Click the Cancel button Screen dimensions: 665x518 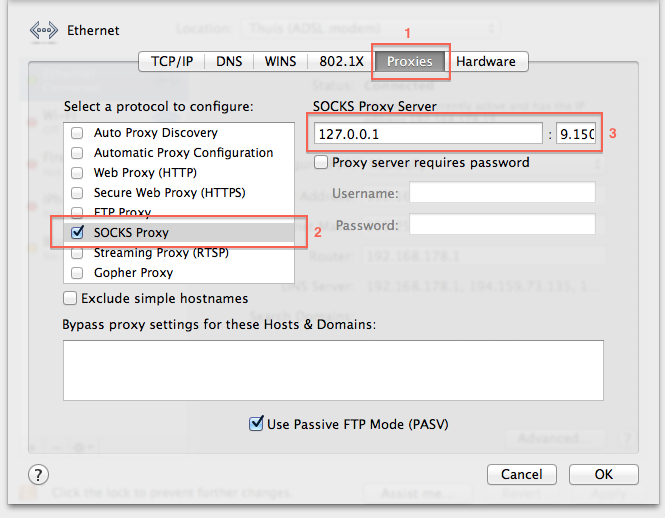pyautogui.click(x=522, y=474)
